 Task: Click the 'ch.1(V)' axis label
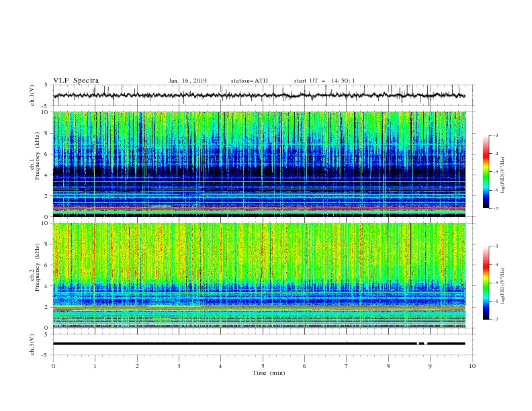(x=32, y=95)
